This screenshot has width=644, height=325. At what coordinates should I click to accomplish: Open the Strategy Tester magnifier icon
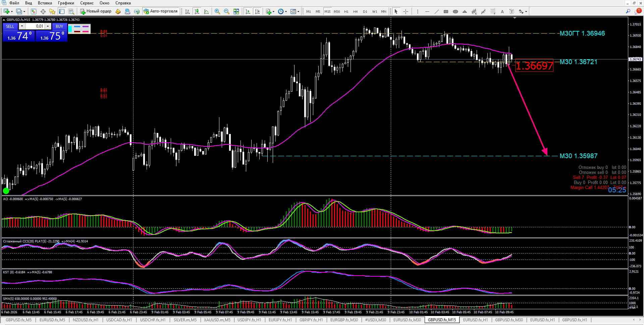coord(71,11)
